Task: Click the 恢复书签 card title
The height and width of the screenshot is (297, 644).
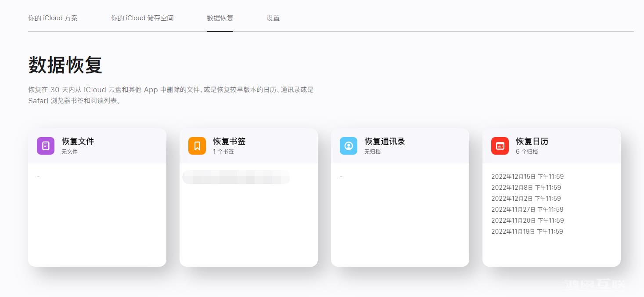Action: pyautogui.click(x=229, y=141)
